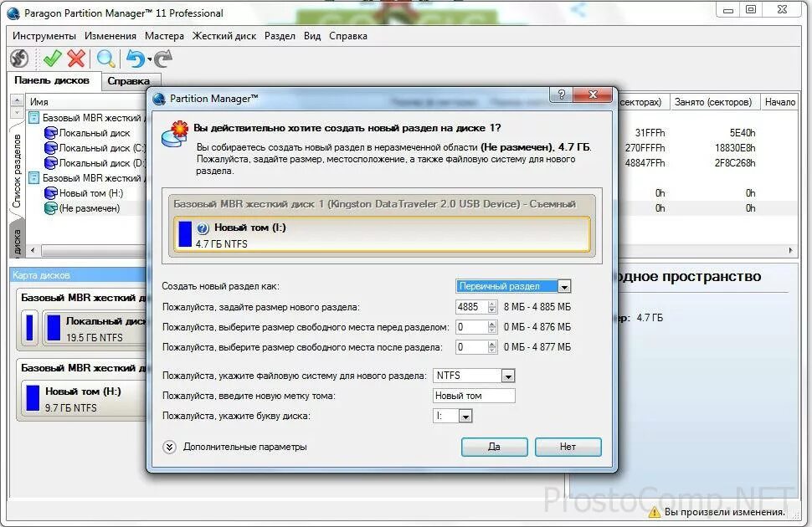Click the Карта дисков panel header
Viewport: 812px width, 527px height.
coord(78,275)
